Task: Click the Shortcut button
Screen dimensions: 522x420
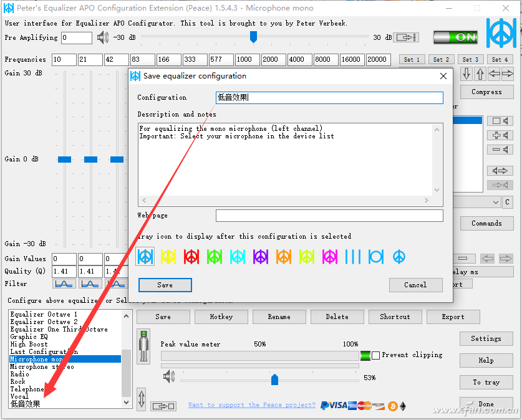Action: pos(395,317)
